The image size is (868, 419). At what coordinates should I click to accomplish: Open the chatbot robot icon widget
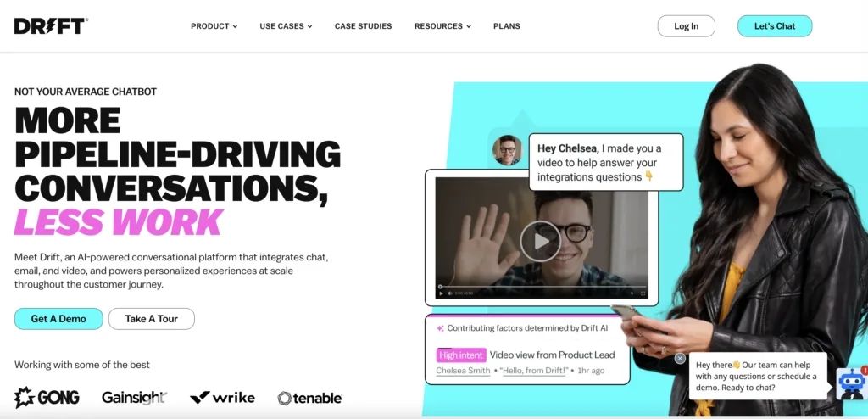pyautogui.click(x=851, y=383)
